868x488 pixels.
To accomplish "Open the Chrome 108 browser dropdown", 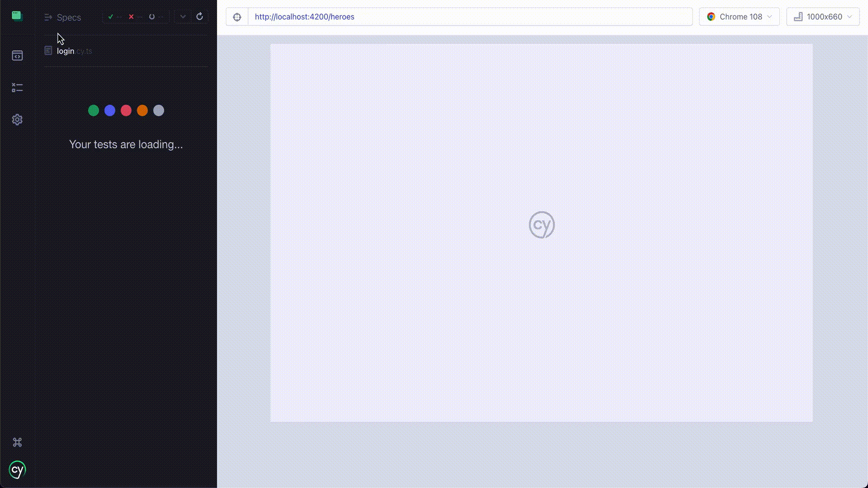I will (739, 17).
